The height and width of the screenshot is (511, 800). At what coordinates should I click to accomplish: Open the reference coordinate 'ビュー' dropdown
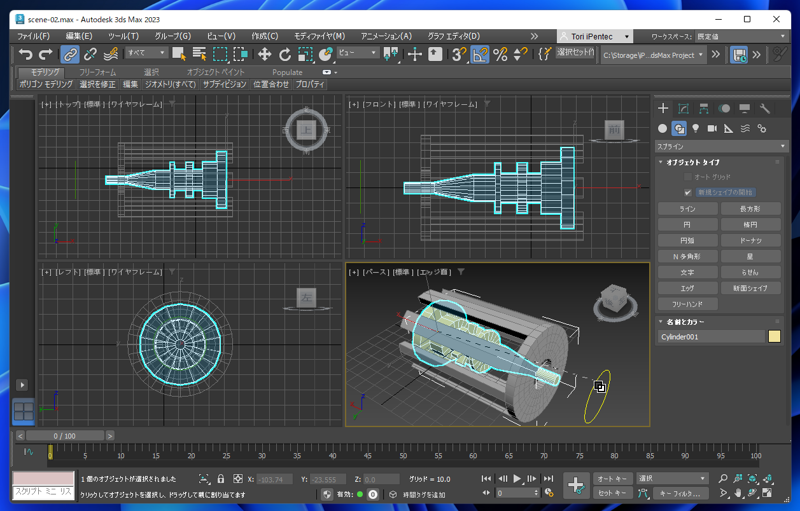(358, 53)
